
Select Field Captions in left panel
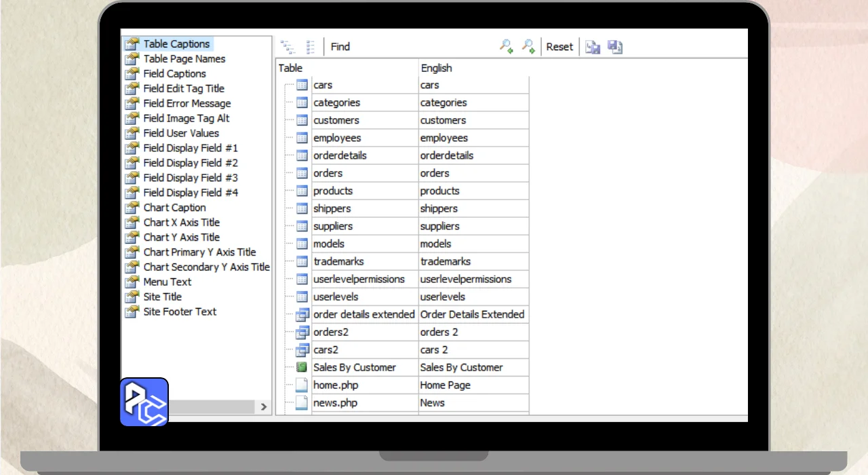click(174, 73)
